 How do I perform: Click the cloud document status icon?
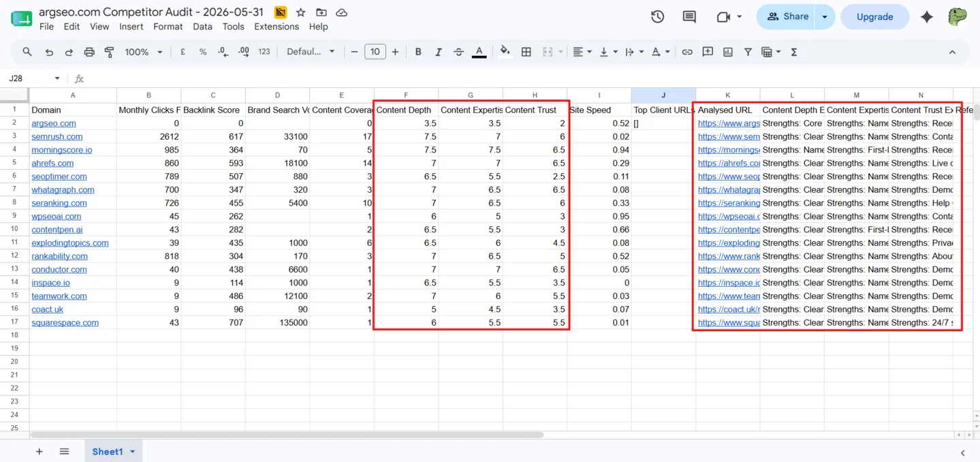click(342, 12)
